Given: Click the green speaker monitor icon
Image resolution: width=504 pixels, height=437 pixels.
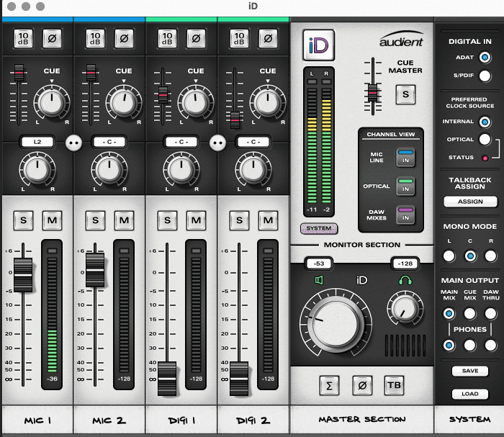Looking at the screenshot, I should point(319,280).
